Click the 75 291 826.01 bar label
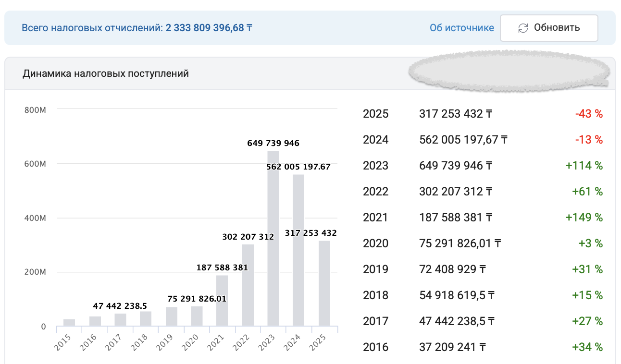Viewport: 621px width, 364px height. point(197,299)
